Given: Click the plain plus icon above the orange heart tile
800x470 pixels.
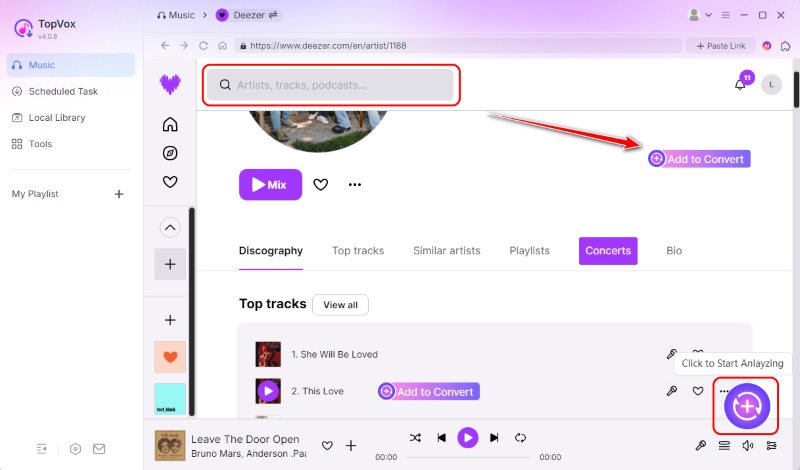Looking at the screenshot, I should (x=170, y=320).
